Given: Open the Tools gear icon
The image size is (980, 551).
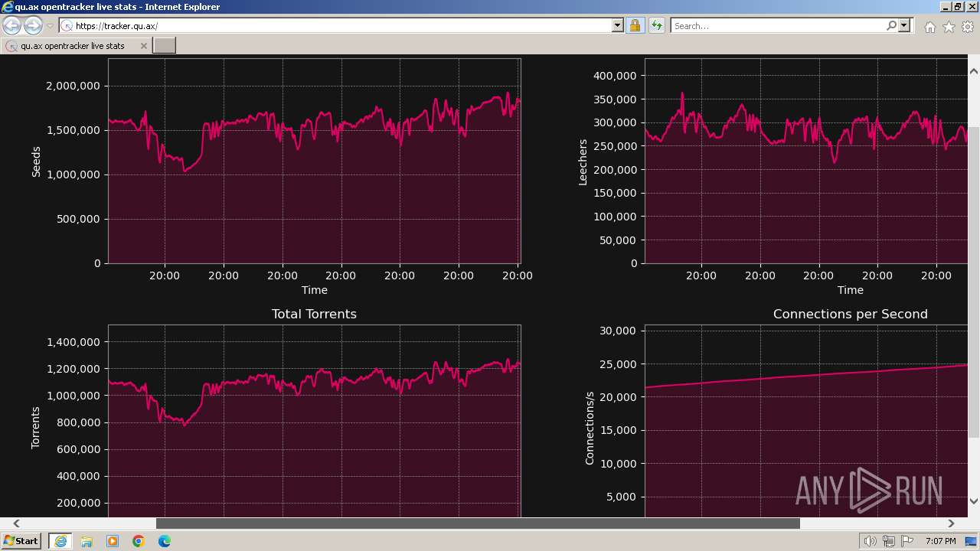Looking at the screenshot, I should click(x=968, y=27).
